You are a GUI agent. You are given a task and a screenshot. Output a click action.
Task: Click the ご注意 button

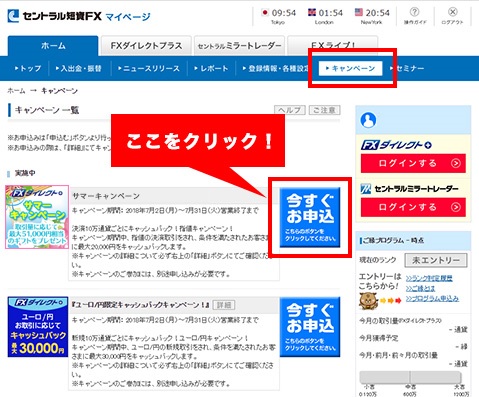(x=325, y=110)
